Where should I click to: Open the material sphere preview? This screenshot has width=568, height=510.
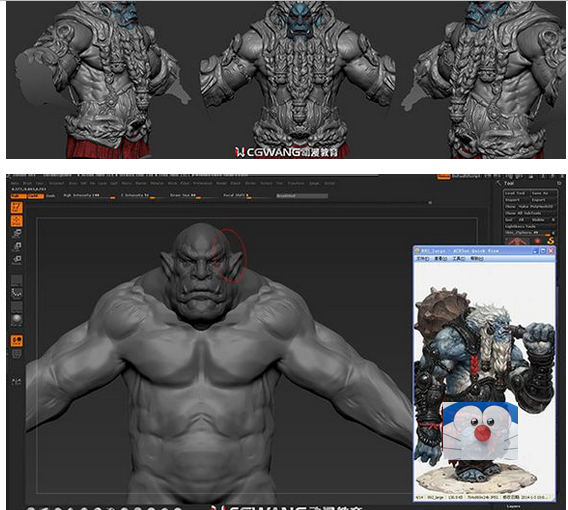click(16, 320)
